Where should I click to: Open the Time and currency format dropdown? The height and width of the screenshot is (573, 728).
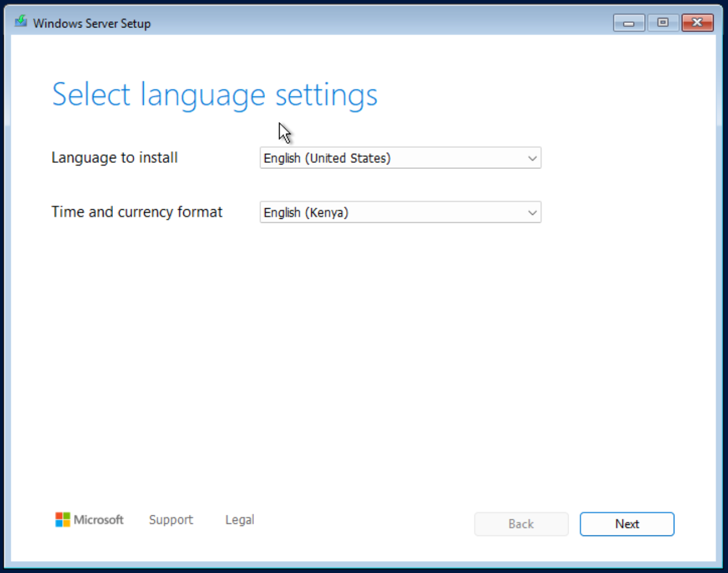(400, 212)
